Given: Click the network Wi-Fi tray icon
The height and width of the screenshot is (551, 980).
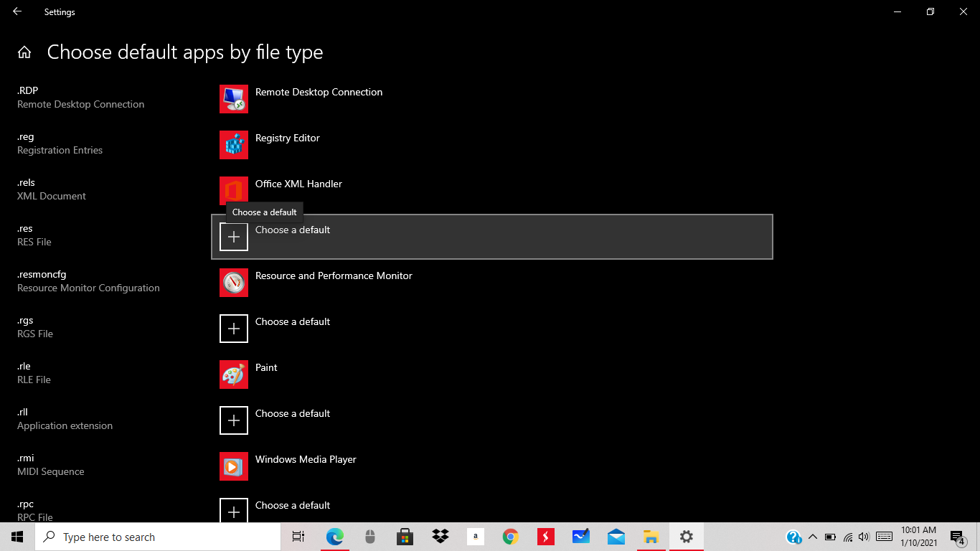Looking at the screenshot, I should (848, 537).
